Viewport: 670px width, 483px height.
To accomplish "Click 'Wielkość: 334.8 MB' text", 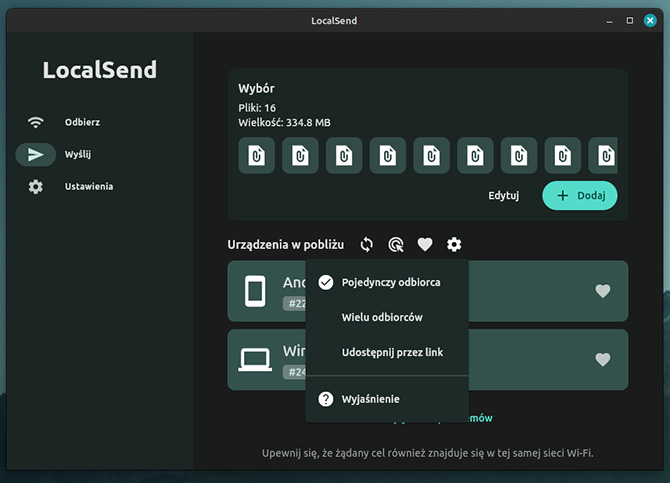I will (x=284, y=123).
